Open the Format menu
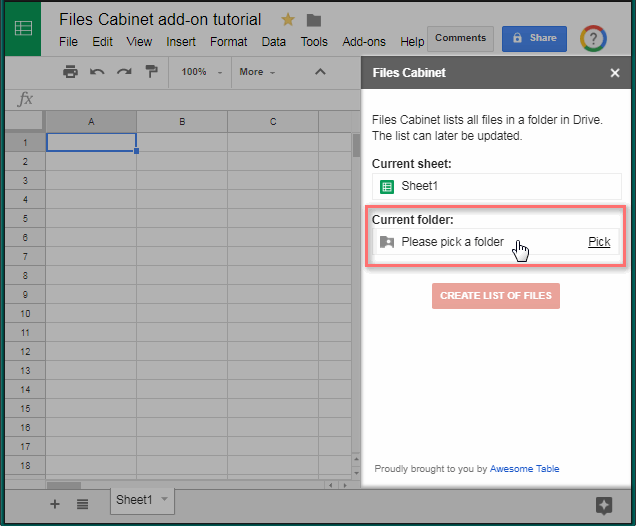 click(x=228, y=41)
